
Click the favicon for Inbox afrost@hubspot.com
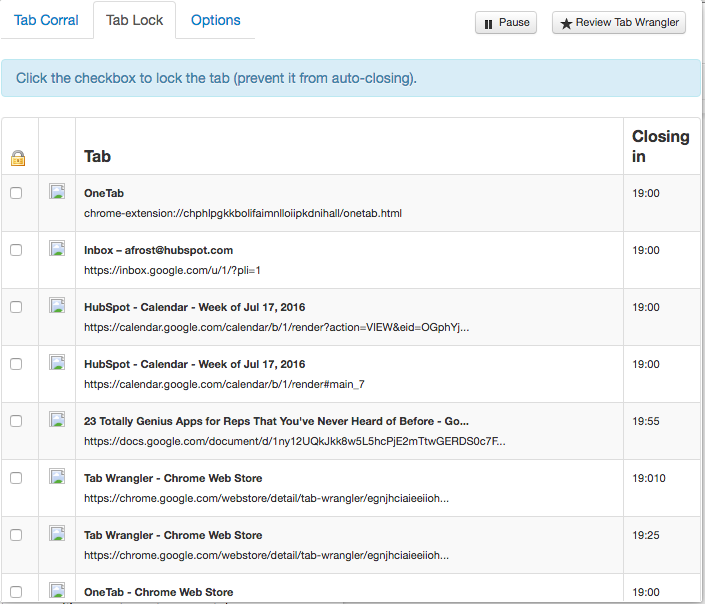pyautogui.click(x=57, y=249)
